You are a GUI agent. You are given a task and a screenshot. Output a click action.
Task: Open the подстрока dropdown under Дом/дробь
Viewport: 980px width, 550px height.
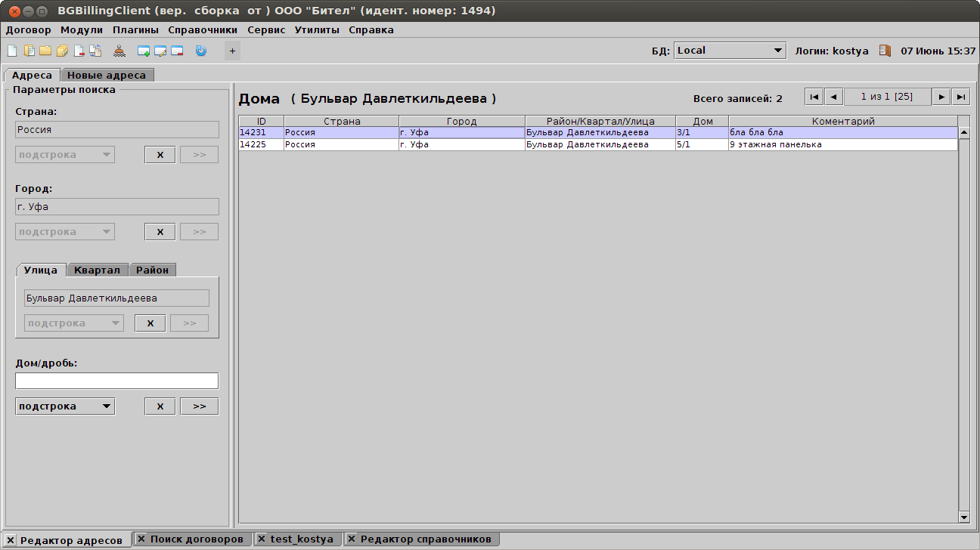coord(64,406)
